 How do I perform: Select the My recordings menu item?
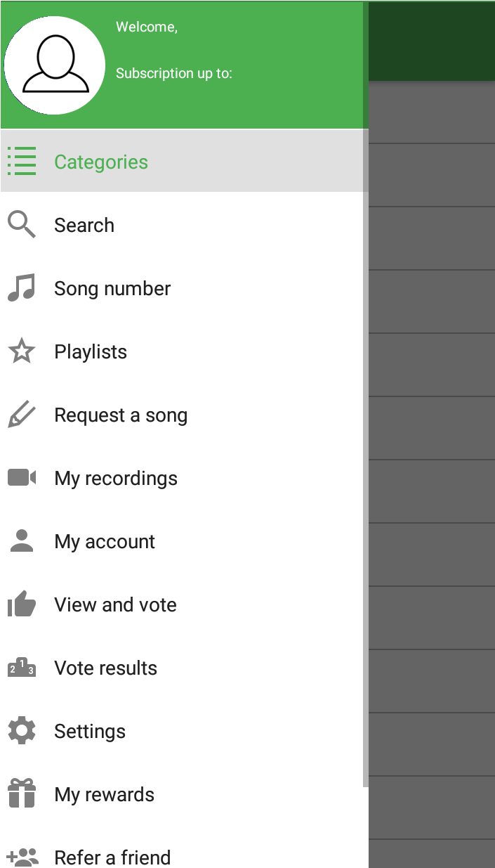point(116,478)
